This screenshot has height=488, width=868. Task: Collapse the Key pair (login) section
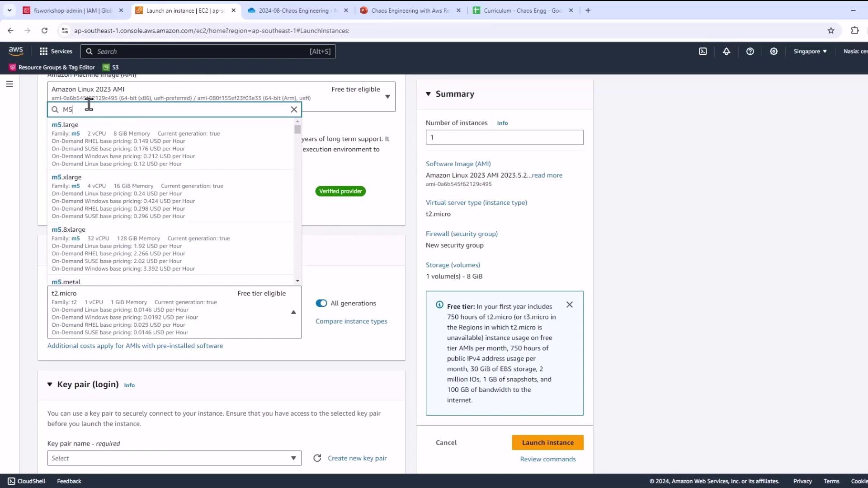coord(50,385)
